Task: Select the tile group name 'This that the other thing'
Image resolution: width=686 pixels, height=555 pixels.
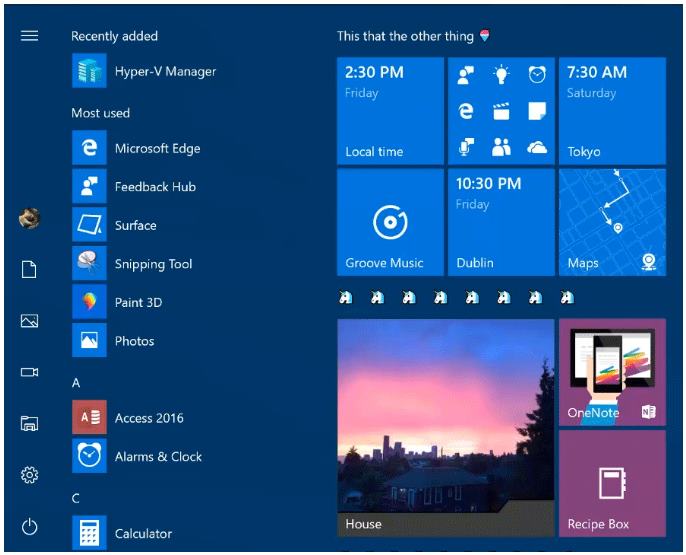Action: [405, 36]
